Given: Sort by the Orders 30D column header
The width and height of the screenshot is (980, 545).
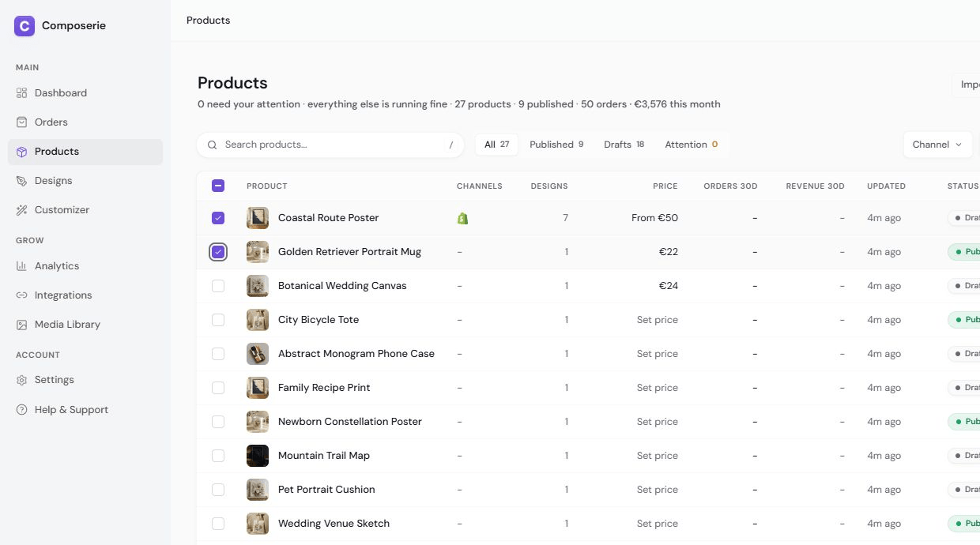Looking at the screenshot, I should pos(731,186).
